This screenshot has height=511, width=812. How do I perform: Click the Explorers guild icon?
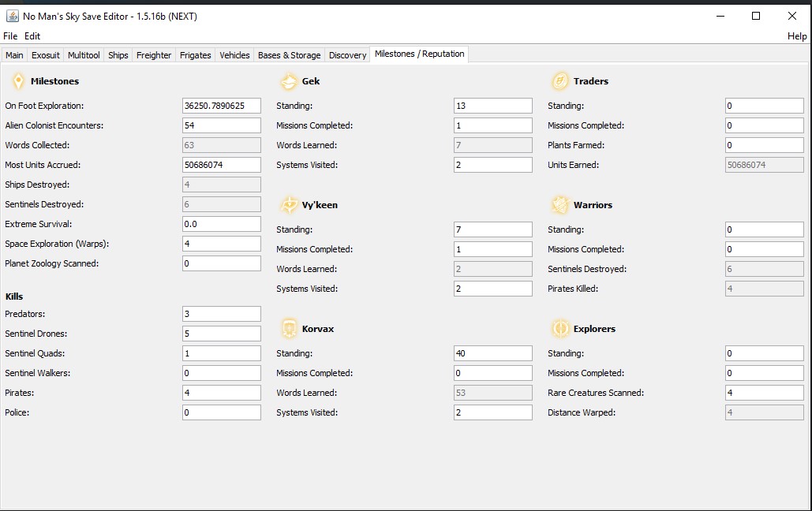pyautogui.click(x=560, y=329)
